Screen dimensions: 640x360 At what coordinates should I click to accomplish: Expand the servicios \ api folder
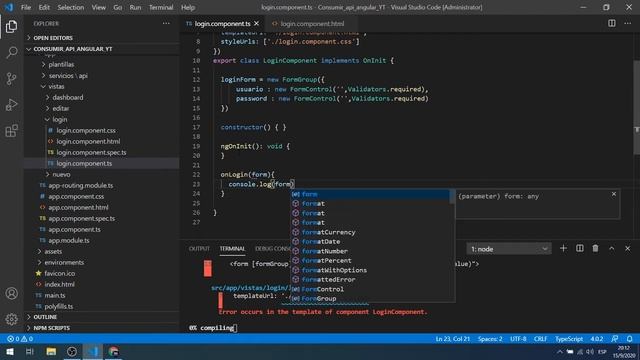click(x=68, y=76)
